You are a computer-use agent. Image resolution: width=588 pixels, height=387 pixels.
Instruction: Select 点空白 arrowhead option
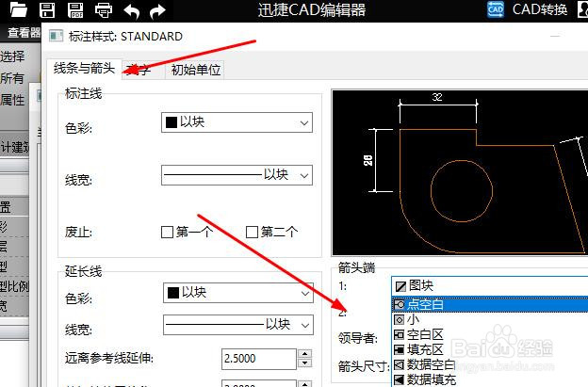(x=490, y=304)
